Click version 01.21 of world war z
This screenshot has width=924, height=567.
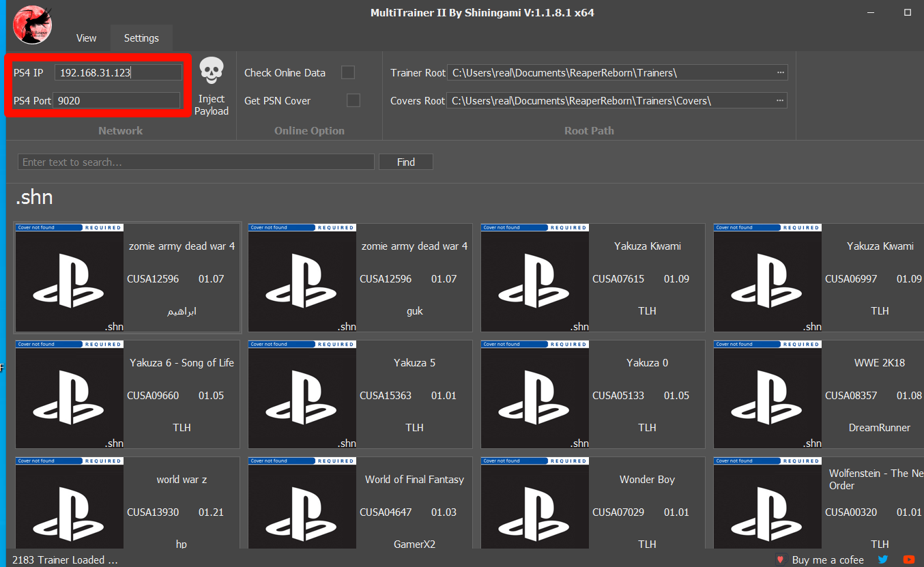[211, 512]
